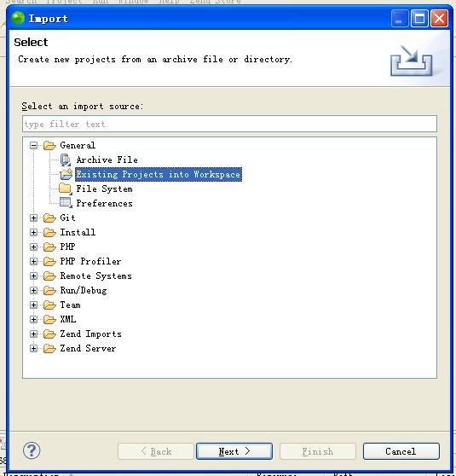Select Run/Debug tree item
The image size is (456, 476).
(x=84, y=291)
